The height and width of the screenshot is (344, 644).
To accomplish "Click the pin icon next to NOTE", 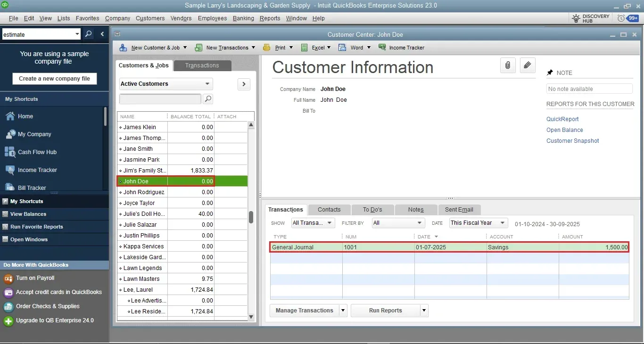I will 550,73.
